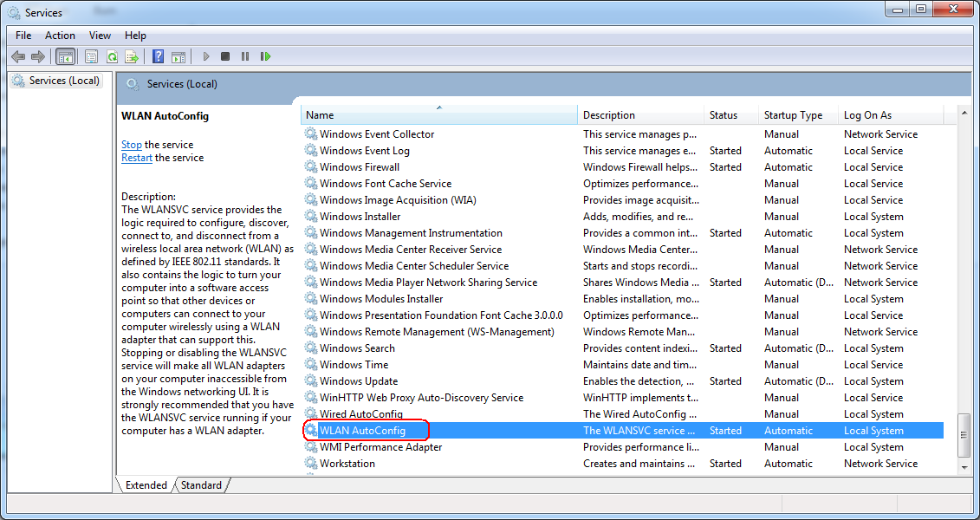Sort by the Log On As column header
Viewport: 980px width, 520px height.
(891, 115)
